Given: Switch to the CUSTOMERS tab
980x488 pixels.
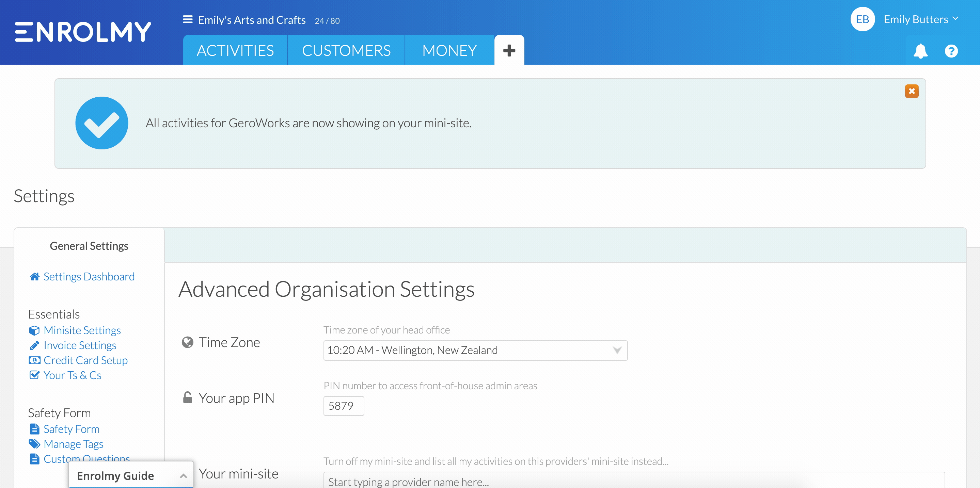Looking at the screenshot, I should (x=346, y=51).
